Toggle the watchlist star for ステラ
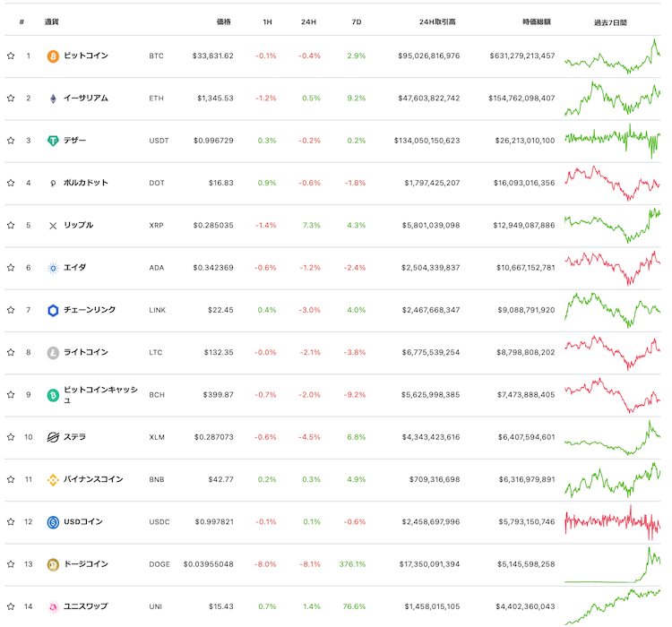 [11, 437]
